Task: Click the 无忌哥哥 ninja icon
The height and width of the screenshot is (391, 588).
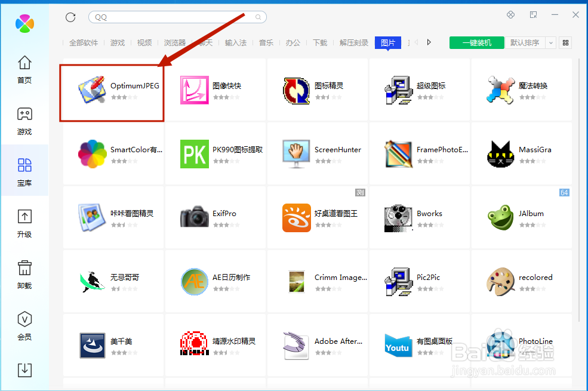Action: coord(93,282)
